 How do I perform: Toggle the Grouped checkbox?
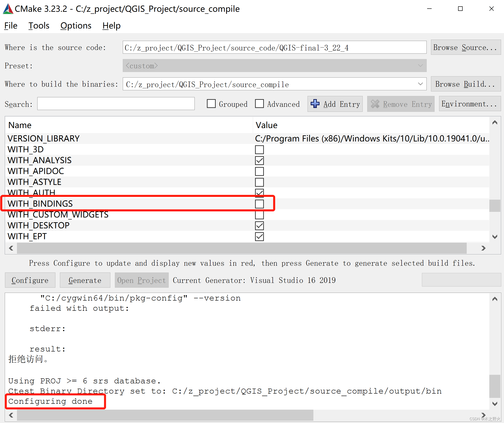[211, 104]
